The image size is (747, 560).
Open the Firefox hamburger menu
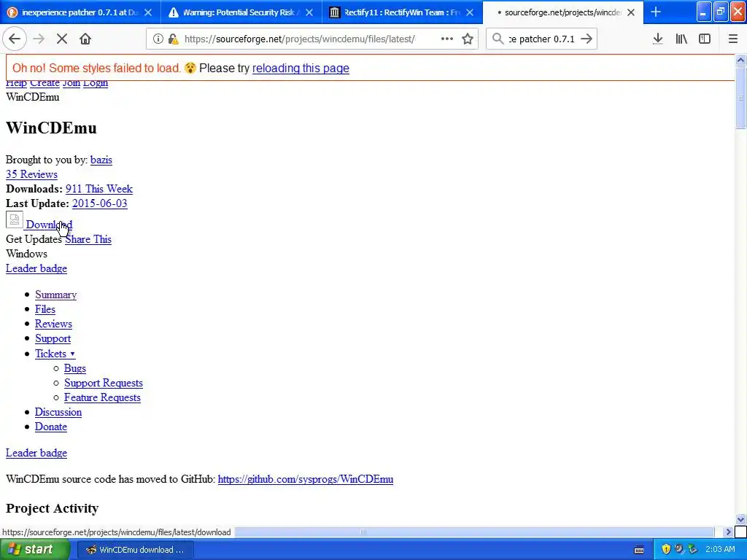(732, 39)
